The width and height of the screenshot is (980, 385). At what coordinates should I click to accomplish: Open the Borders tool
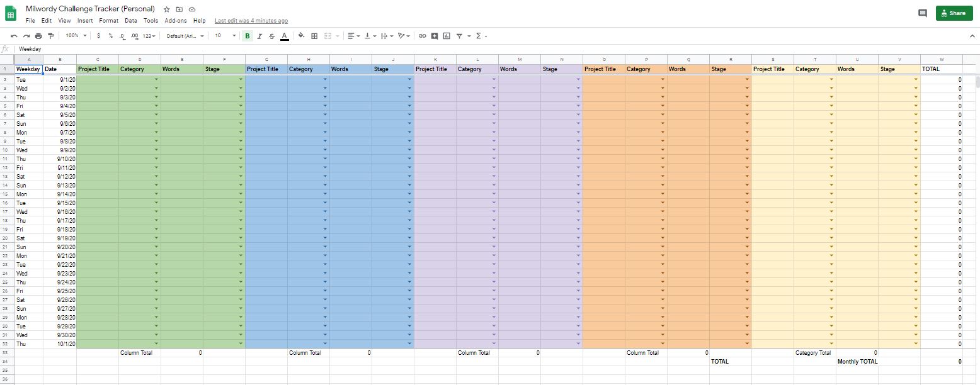coord(314,36)
